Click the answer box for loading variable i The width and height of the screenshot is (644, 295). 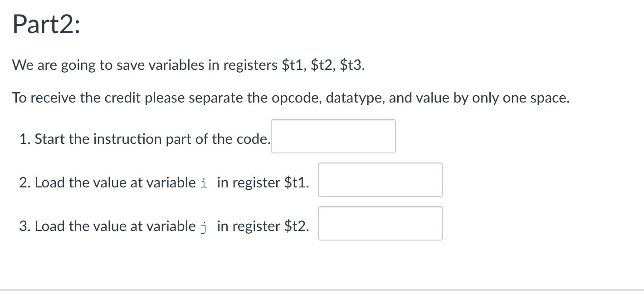[380, 180]
